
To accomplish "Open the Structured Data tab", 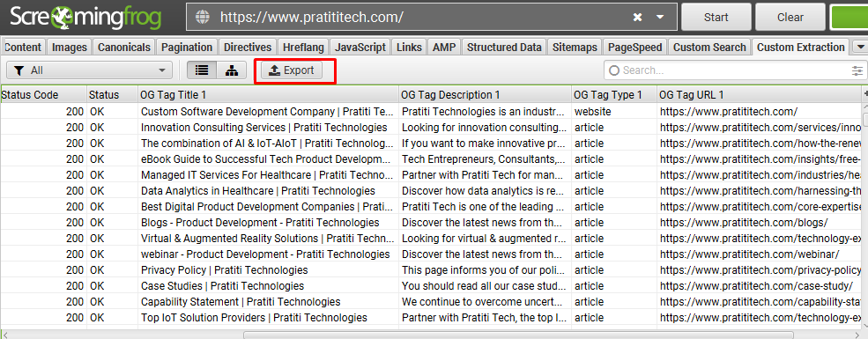I will coord(504,48).
